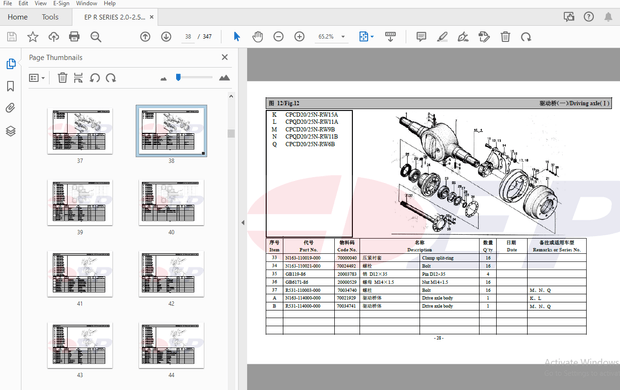Click the Save file icon
The width and height of the screenshot is (620, 390).
(12, 37)
